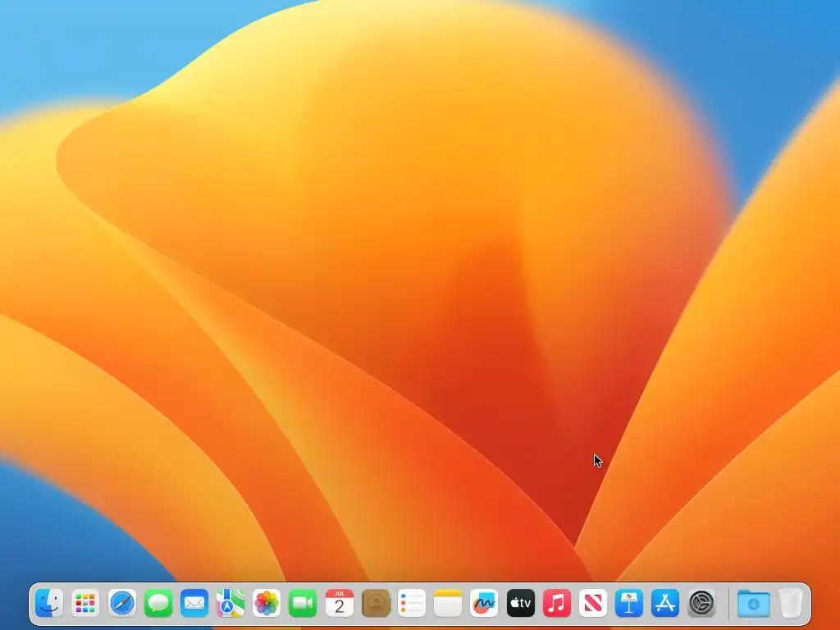Launch Reminders from the Dock
Image resolution: width=840 pixels, height=630 pixels.
(412, 603)
